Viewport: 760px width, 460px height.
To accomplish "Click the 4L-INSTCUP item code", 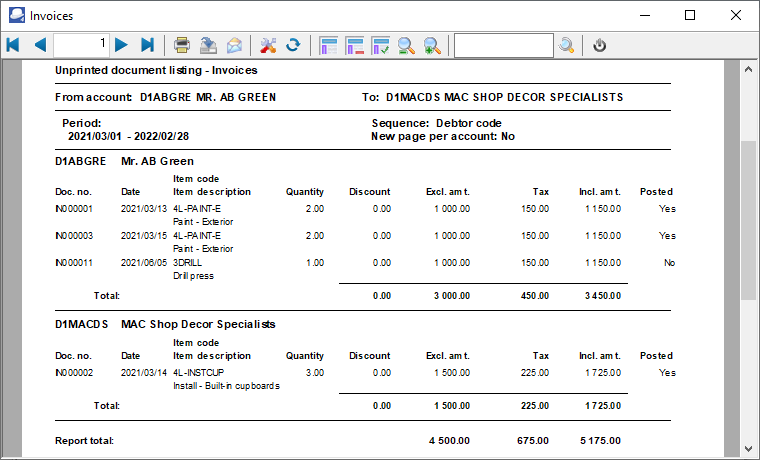I will (199, 373).
